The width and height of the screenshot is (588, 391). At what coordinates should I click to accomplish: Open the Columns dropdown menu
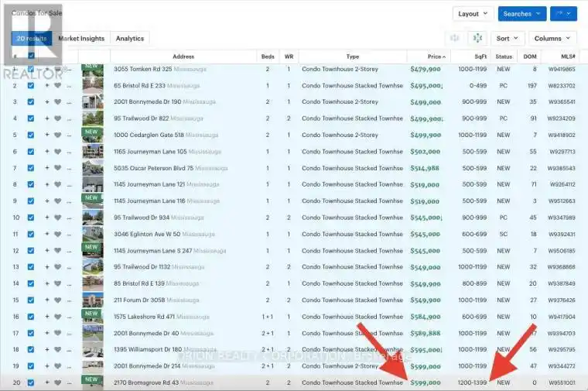pyautogui.click(x=552, y=38)
